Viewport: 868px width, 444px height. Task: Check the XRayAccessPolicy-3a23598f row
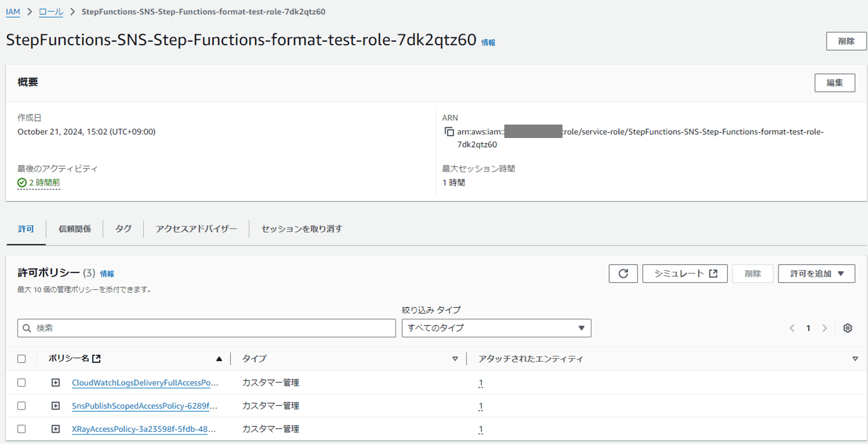coord(22,429)
